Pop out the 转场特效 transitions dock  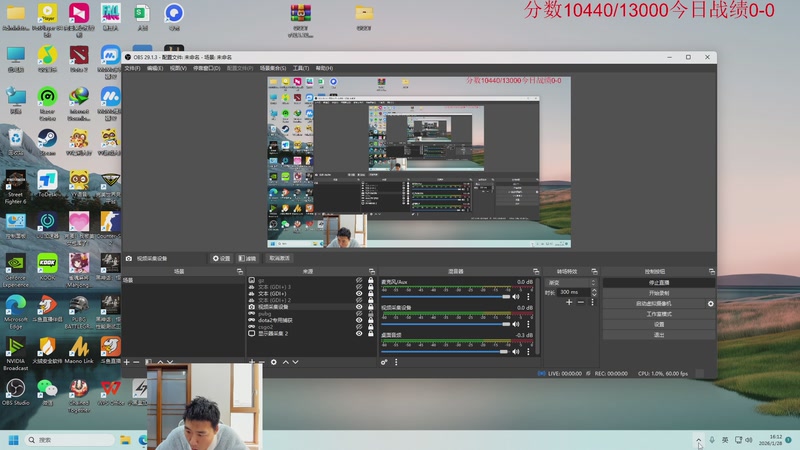(594, 271)
